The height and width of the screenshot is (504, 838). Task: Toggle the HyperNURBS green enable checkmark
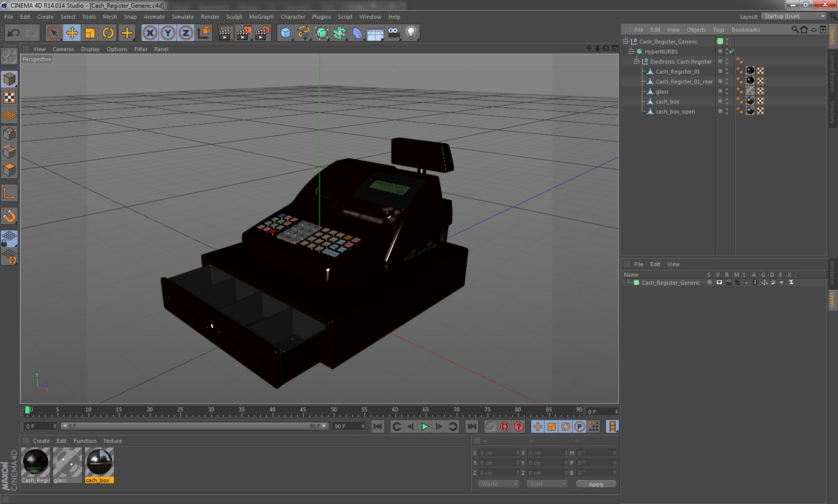(x=732, y=51)
